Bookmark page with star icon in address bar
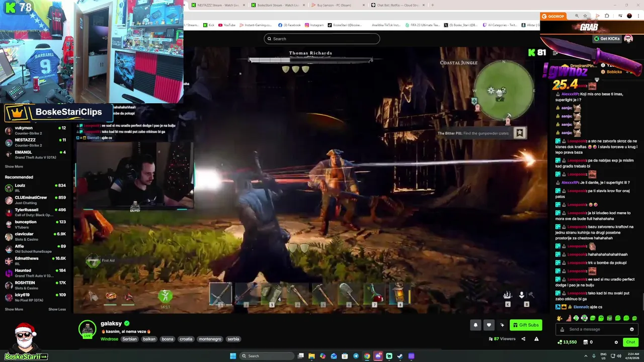 point(585,16)
